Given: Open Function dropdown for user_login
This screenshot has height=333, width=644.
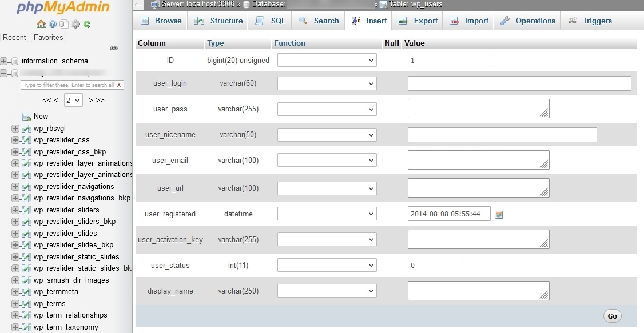Looking at the screenshot, I should point(327,83).
